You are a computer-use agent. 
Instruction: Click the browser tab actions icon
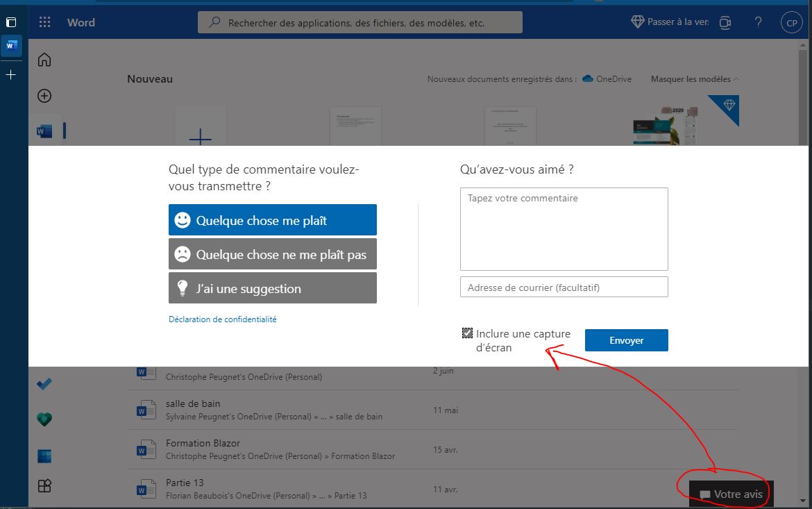(x=11, y=22)
